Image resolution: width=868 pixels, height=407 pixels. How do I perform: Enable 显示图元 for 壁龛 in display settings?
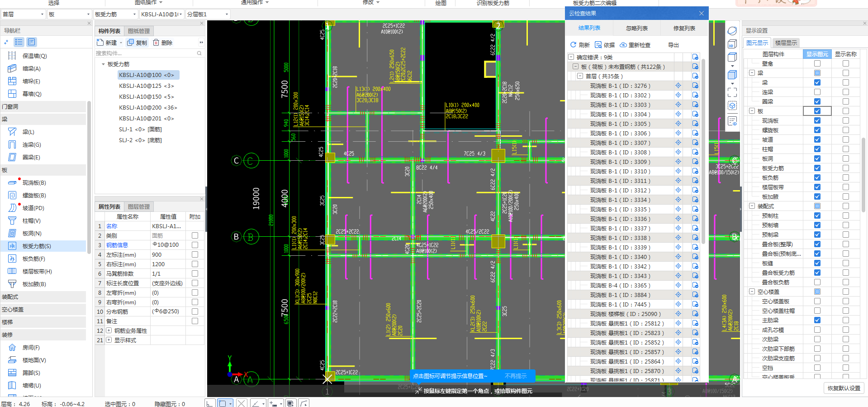click(x=817, y=63)
